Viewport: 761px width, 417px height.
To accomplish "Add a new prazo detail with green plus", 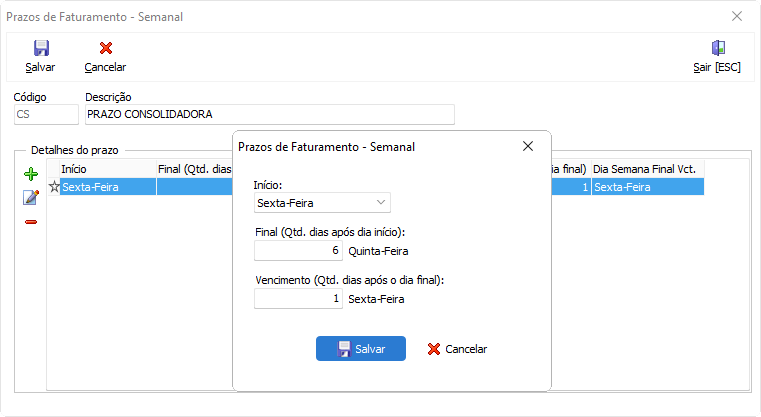I will [x=31, y=174].
